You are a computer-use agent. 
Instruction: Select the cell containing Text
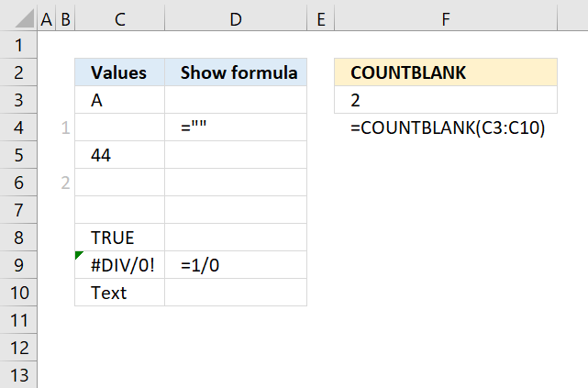coord(119,294)
